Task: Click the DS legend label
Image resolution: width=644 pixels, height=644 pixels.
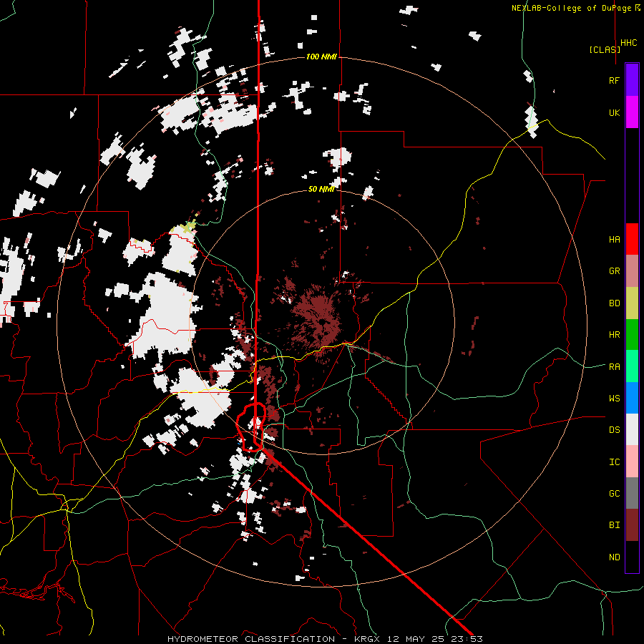Action: tap(614, 430)
